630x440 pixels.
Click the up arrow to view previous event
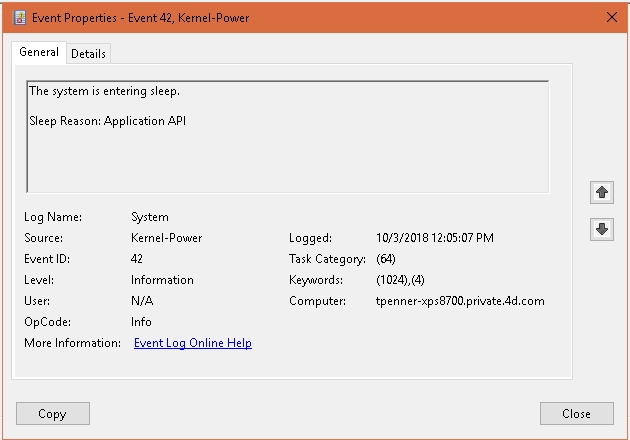[602, 191]
